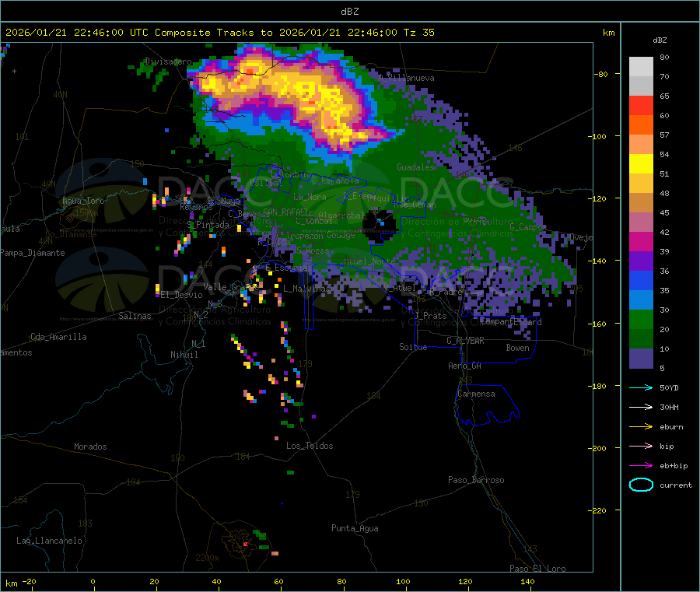
Task: Click the cyan current ellipse legend icon
Action: click(x=641, y=485)
